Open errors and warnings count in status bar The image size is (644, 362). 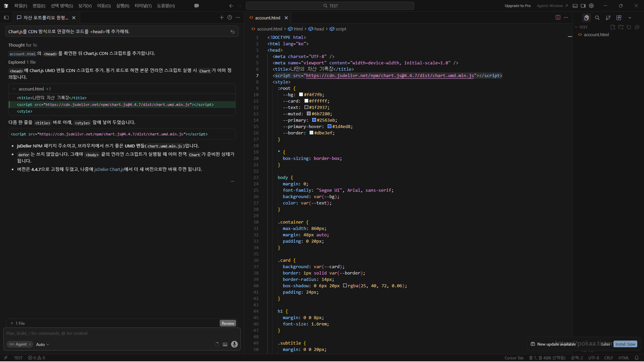pyautogui.click(x=37, y=358)
